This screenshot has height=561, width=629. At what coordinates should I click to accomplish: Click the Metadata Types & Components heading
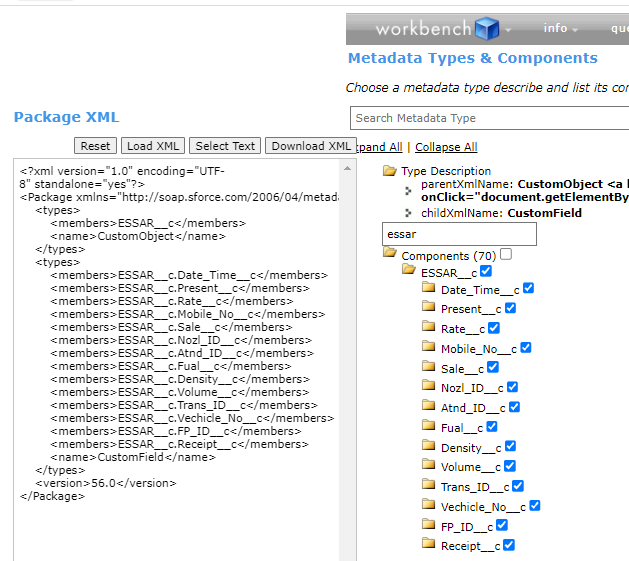(473, 58)
